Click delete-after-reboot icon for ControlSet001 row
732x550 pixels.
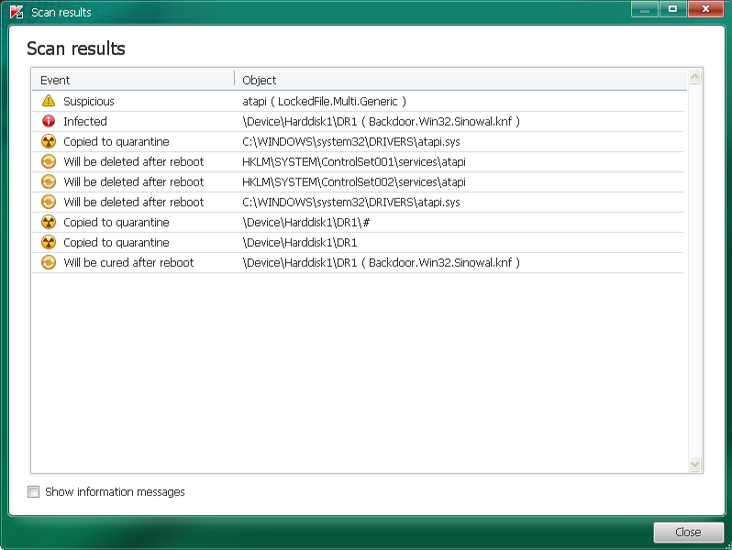coord(48,162)
